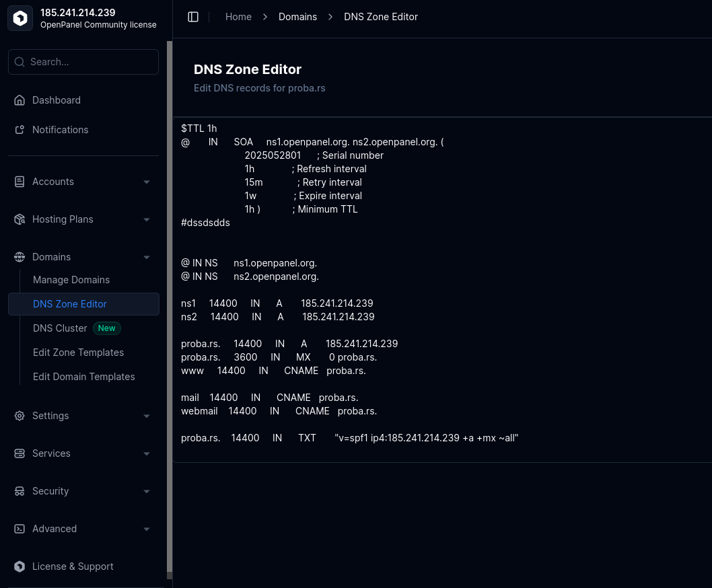Click the Advanced terminal icon
Image resolution: width=712 pixels, height=588 pixels.
point(20,529)
